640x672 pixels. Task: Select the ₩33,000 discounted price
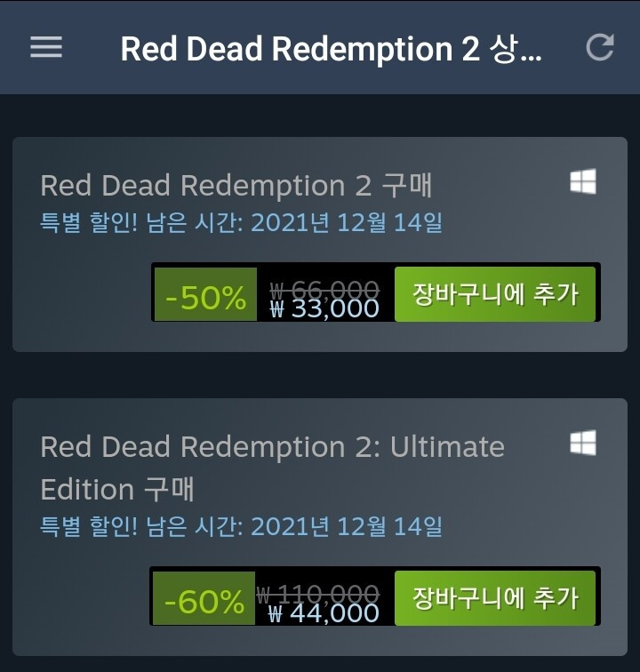[324, 308]
